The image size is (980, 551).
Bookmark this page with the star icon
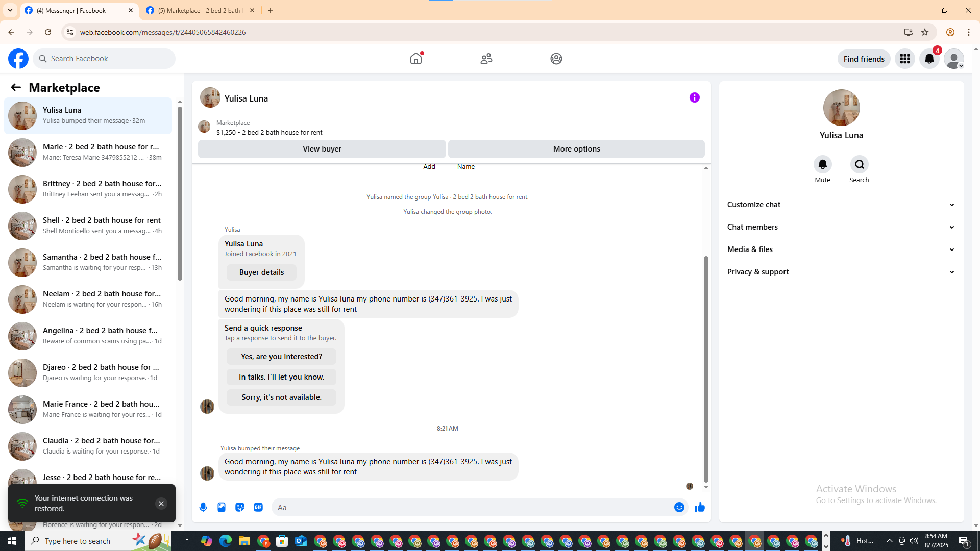(925, 32)
